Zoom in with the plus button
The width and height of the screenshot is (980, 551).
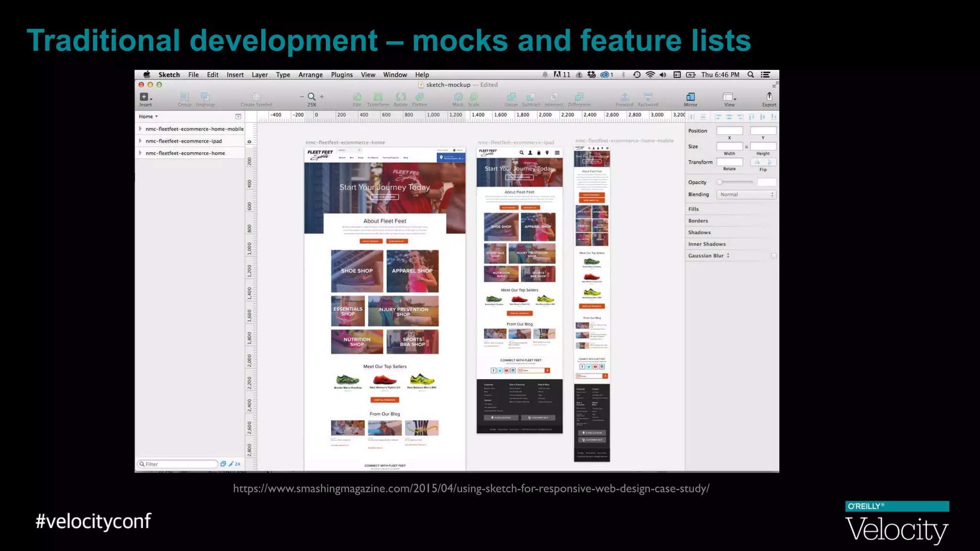pos(322,97)
